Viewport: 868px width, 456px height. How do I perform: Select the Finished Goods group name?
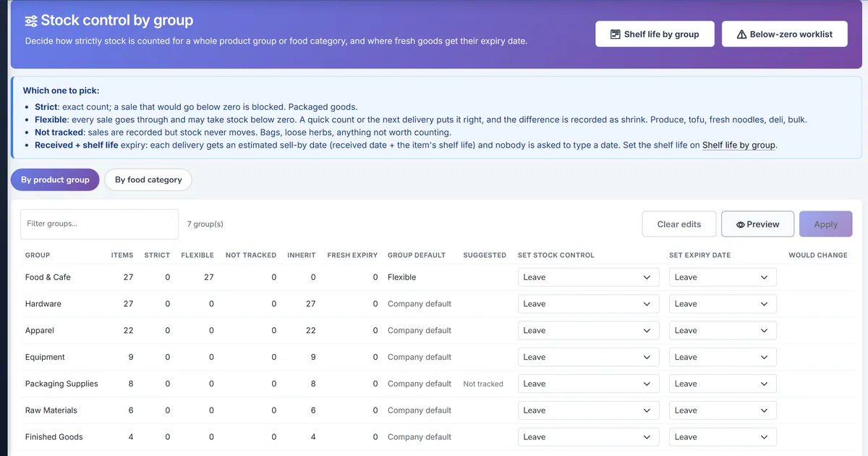click(54, 437)
